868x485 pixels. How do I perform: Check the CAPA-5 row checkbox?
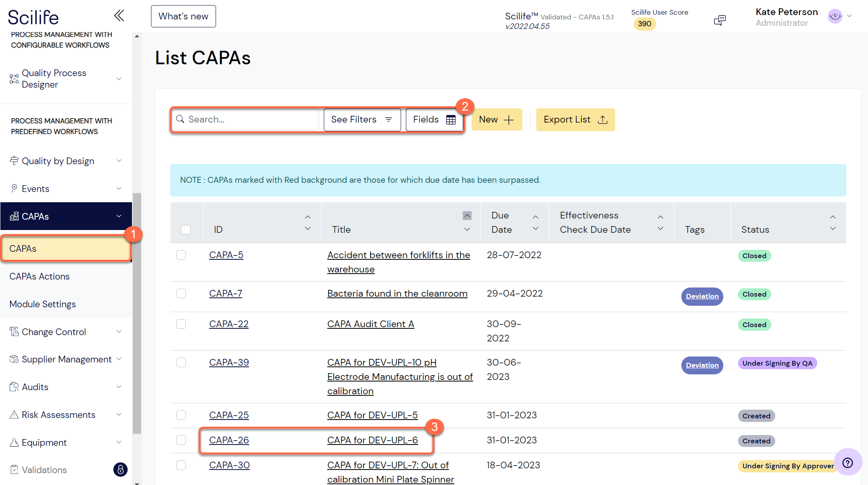pyautogui.click(x=181, y=255)
